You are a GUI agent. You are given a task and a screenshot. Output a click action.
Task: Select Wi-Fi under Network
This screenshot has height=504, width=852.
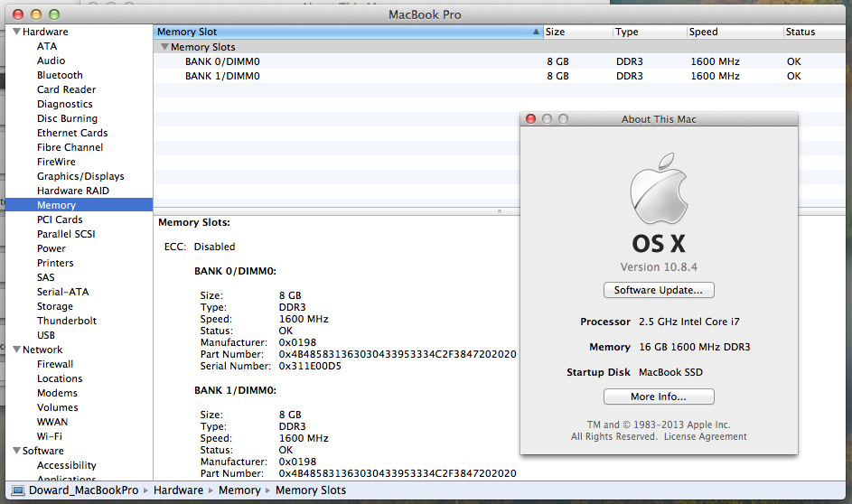[50, 436]
